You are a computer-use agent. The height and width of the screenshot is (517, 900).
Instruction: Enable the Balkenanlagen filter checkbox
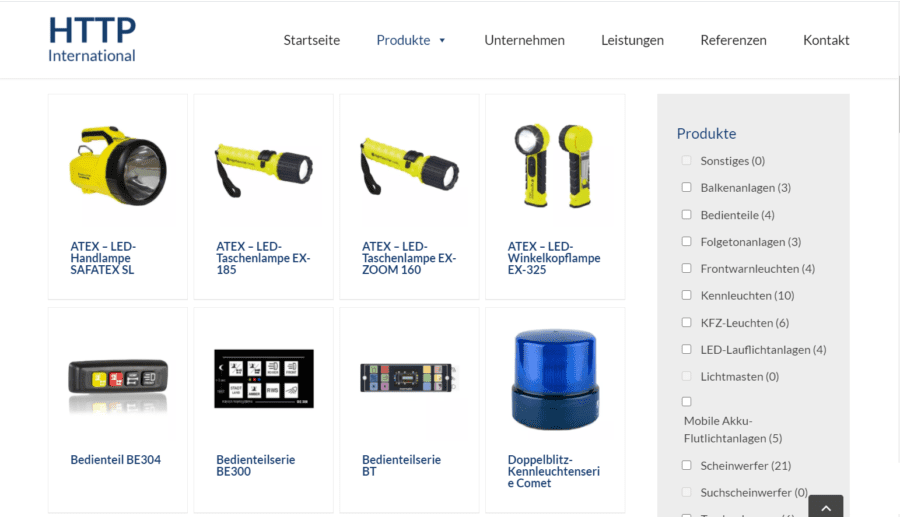[x=686, y=187]
